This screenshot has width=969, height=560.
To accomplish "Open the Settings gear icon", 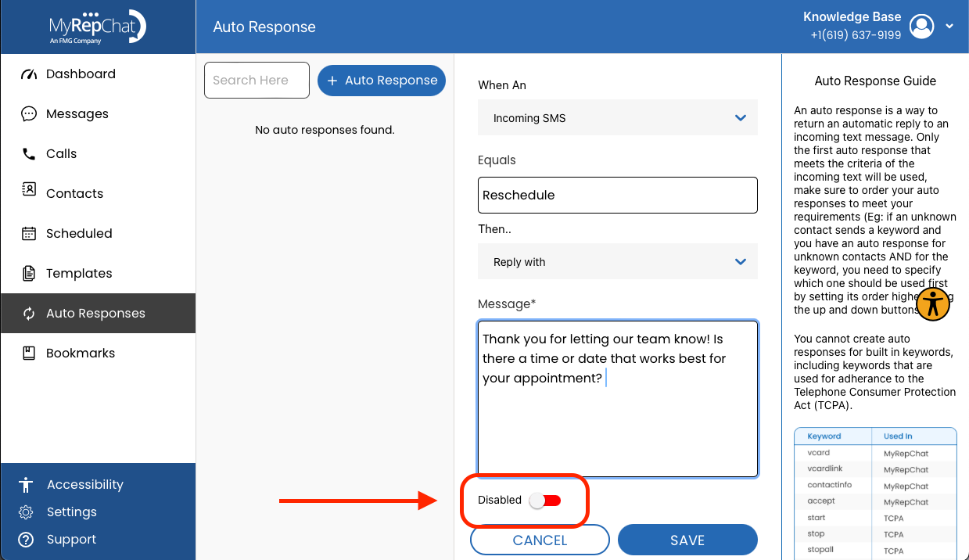I will 26,512.
